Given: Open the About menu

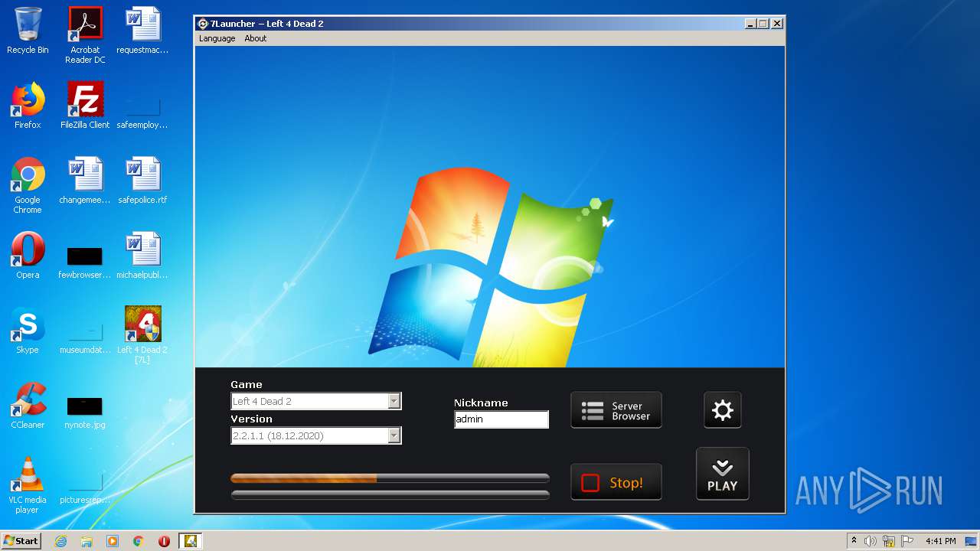Looking at the screenshot, I should point(255,38).
